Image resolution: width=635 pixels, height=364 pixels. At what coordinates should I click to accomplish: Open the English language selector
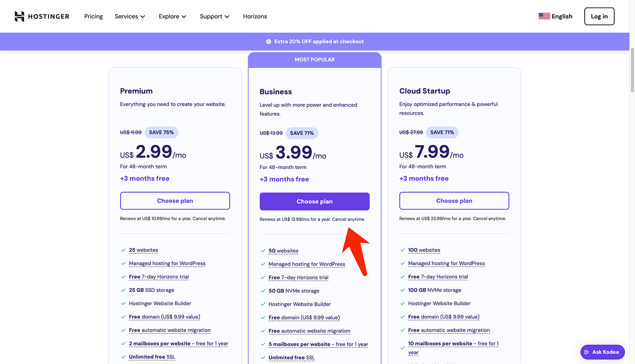(x=555, y=16)
